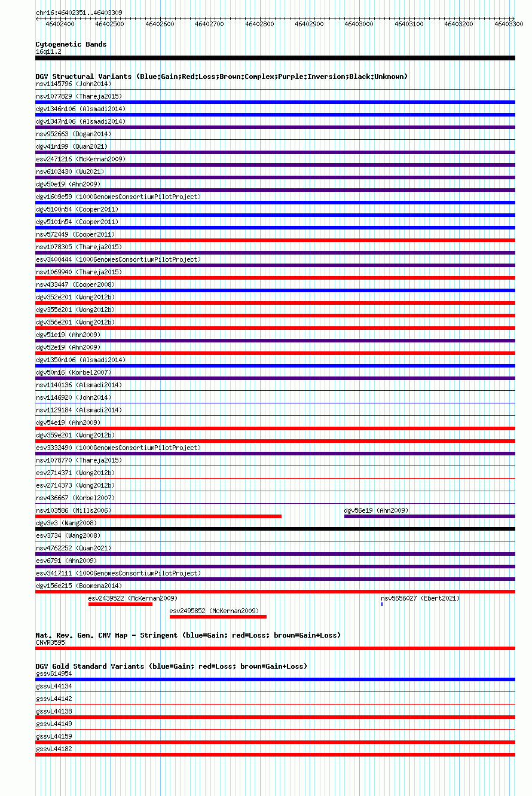Click the black dgv3e3 (Wang2008) bar
Viewport: 532px width, 796px height.
(275, 529)
